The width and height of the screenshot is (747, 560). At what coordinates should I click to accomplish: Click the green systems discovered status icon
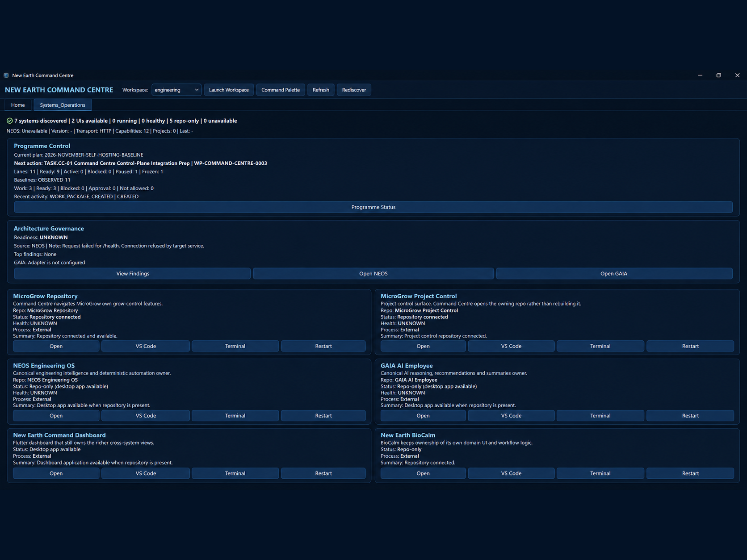10,121
